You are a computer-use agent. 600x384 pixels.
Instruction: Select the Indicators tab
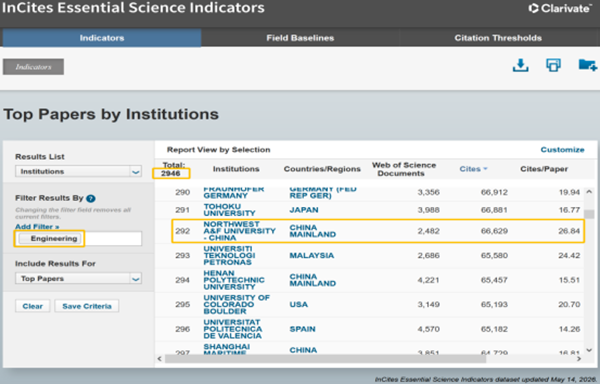102,38
